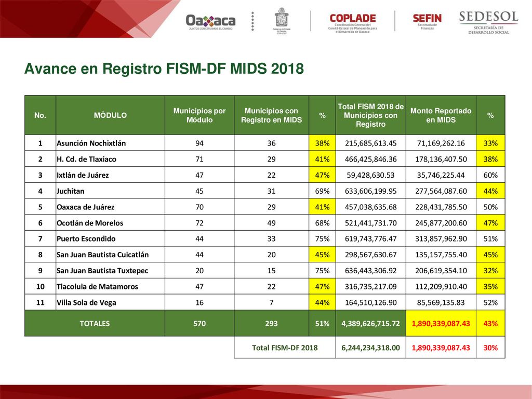Viewport: 532px width, 399px height.
Task: Click the Oaxaca state coat of arms emblem
Action: [282, 21]
